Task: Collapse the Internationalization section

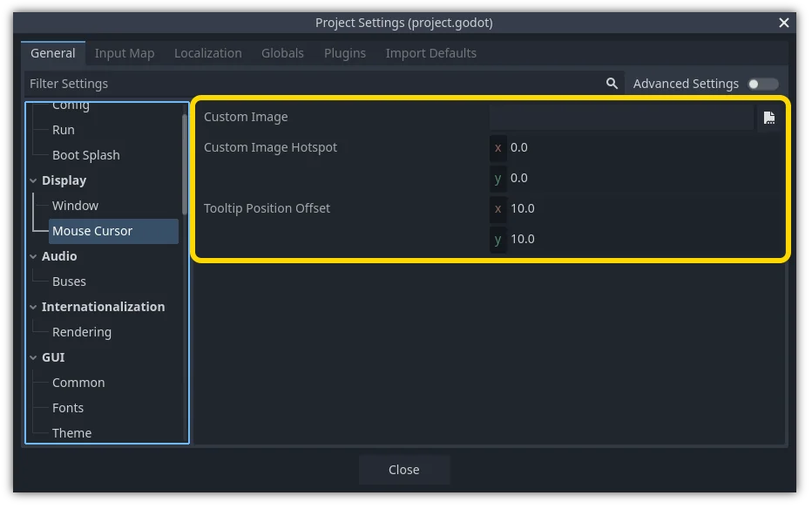Action: tap(33, 306)
